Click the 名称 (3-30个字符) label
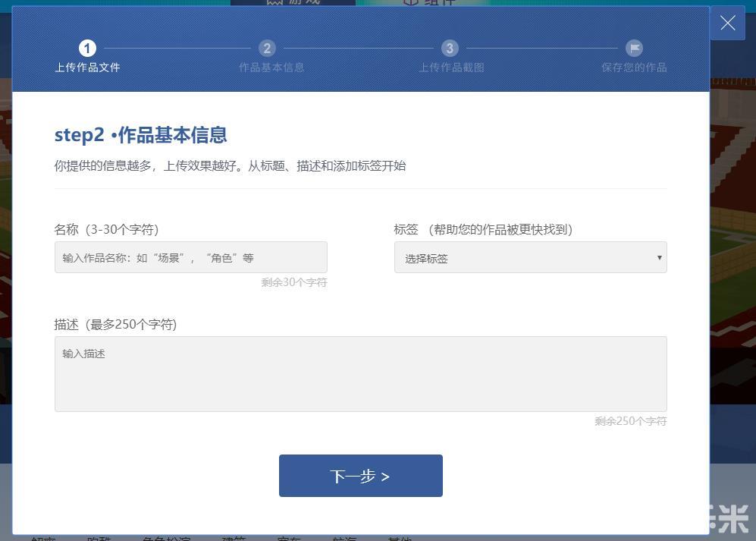Viewport: 756px width, 541px height. pyautogui.click(x=107, y=229)
